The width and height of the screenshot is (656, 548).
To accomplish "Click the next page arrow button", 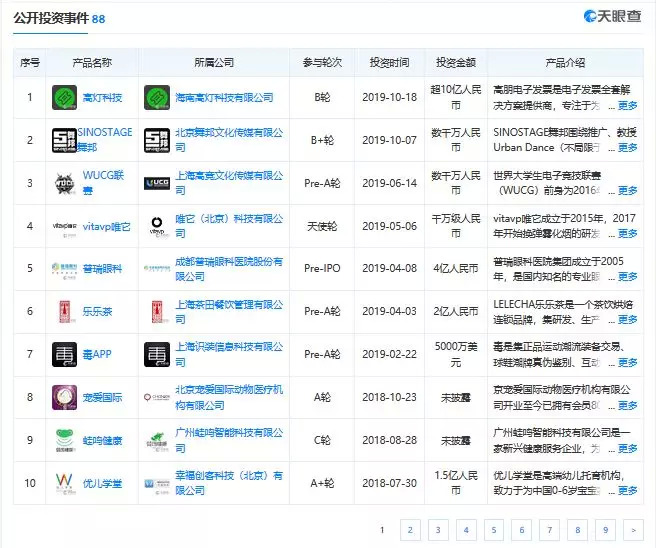I will click(x=632, y=529).
